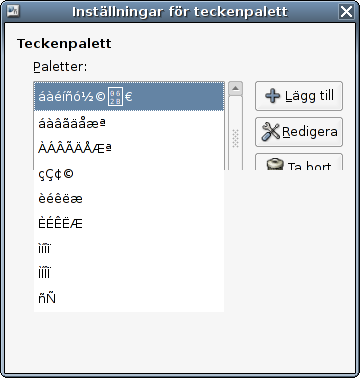
Task: Click the wrench-screwdriver icon on Redigera
Action: 270,132
